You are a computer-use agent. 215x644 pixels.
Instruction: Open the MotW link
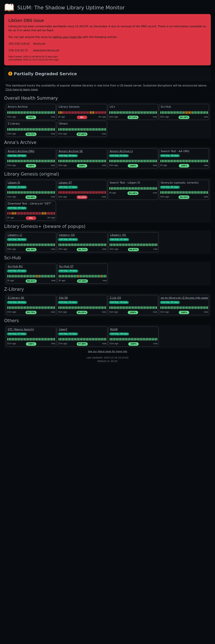point(114,330)
